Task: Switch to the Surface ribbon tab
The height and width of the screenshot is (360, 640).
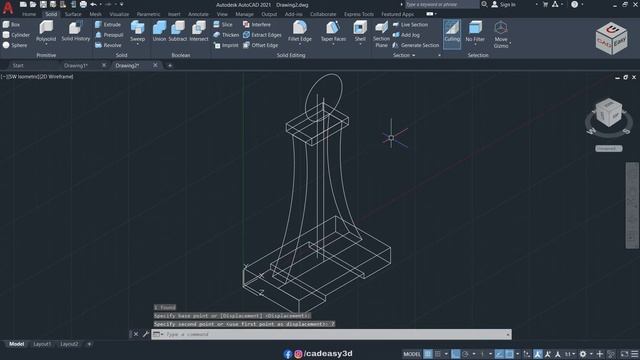Action: 73,14
